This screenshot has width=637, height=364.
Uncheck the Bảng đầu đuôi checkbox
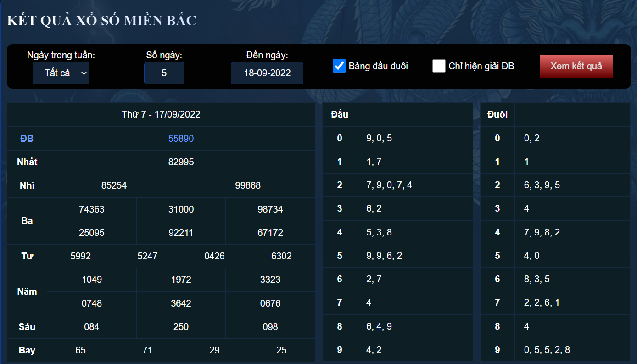click(x=339, y=66)
